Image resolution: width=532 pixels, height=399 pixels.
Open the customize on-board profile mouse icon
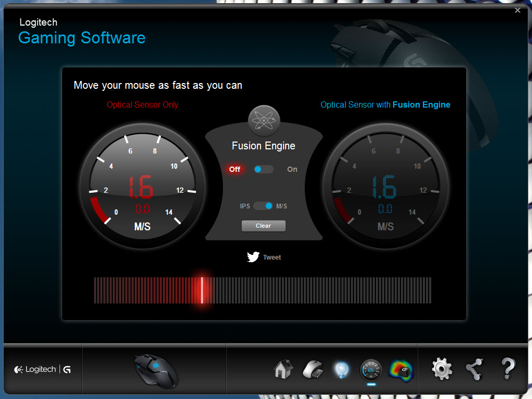pos(313,369)
